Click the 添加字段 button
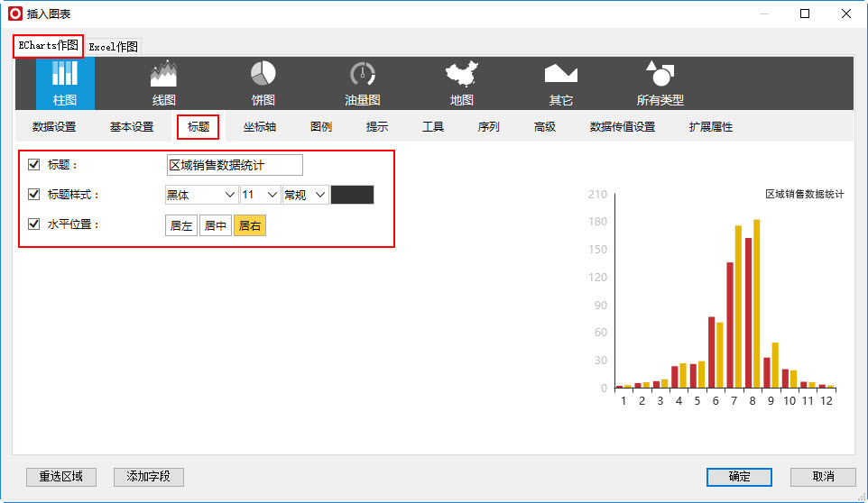This screenshot has height=503, width=868. click(x=149, y=477)
